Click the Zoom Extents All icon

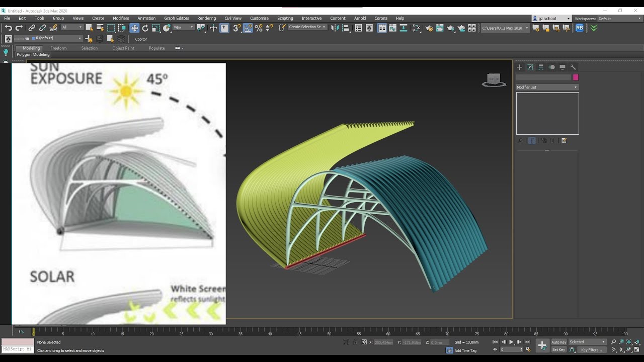tap(637, 342)
